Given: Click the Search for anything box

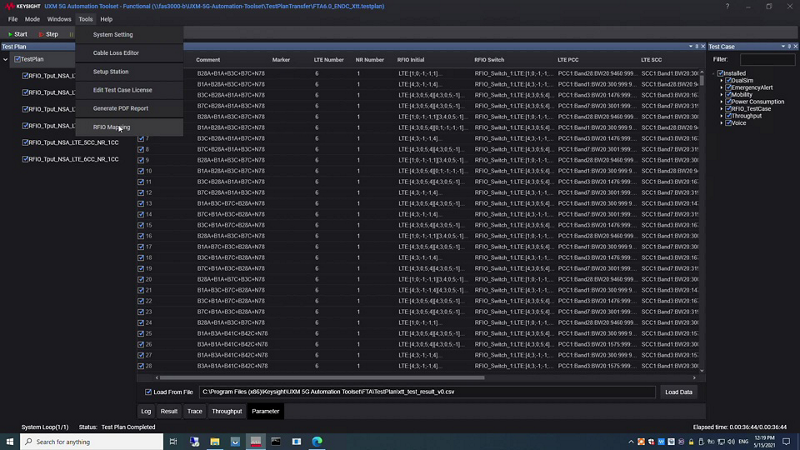Looking at the screenshot, I should pos(92,441).
